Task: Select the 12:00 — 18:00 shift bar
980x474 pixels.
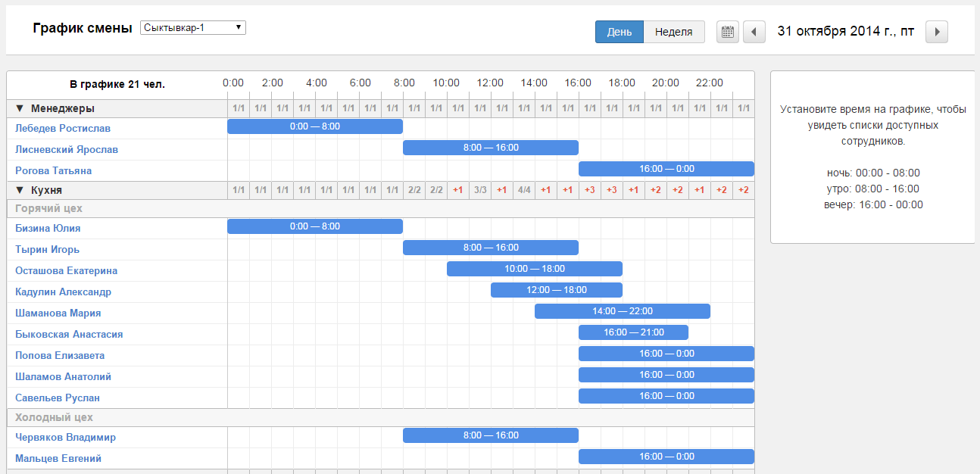Action: click(557, 290)
